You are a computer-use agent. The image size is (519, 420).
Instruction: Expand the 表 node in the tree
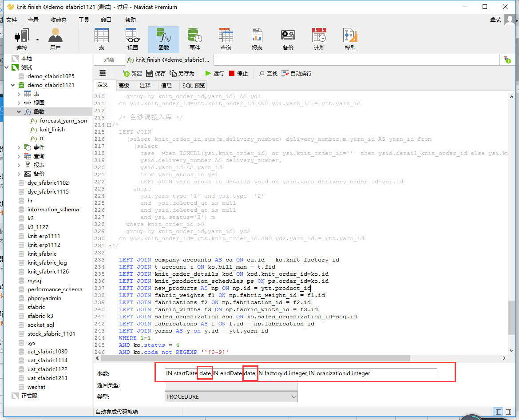(x=19, y=94)
